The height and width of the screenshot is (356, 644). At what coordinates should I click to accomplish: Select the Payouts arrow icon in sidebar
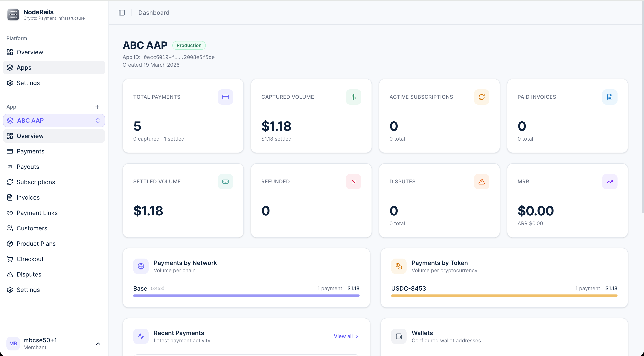tap(10, 167)
